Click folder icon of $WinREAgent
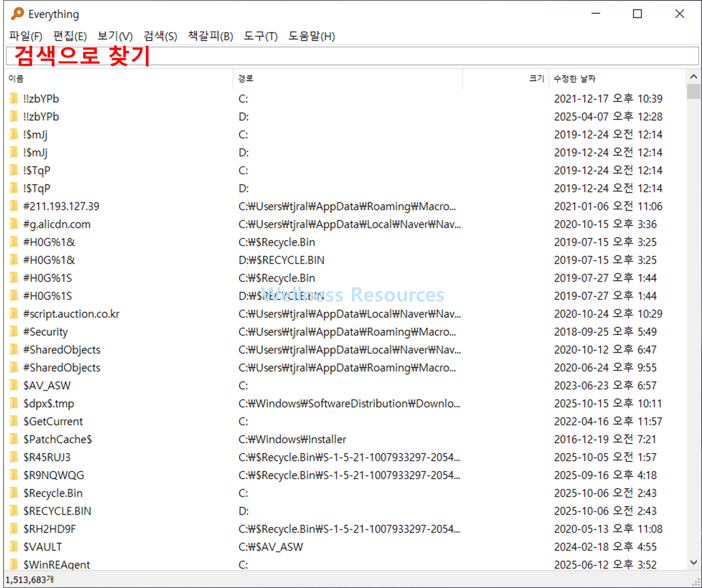 [14, 564]
